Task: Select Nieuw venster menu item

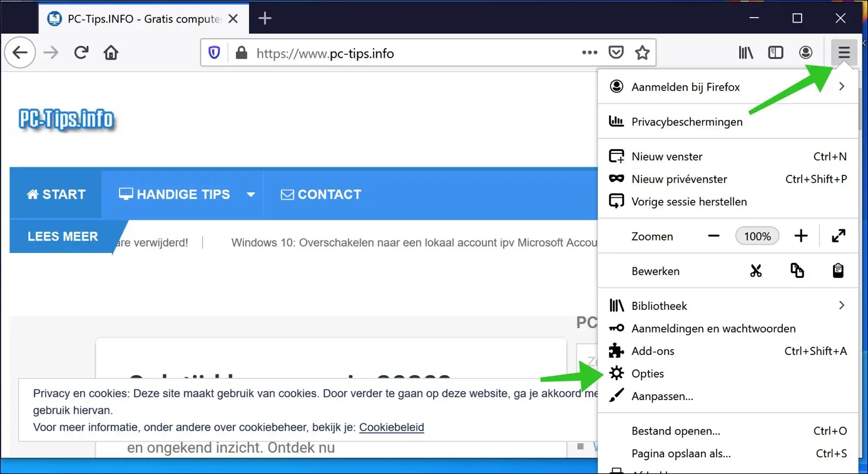Action: [728, 157]
